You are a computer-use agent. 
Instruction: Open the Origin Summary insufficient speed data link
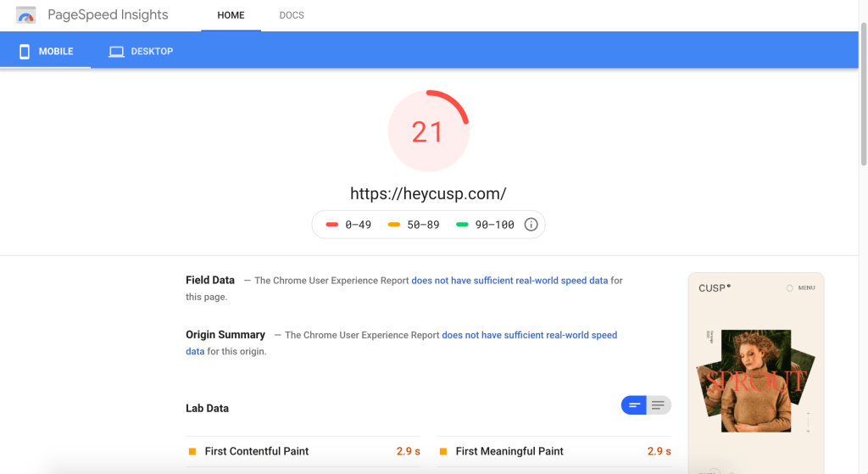(x=529, y=335)
